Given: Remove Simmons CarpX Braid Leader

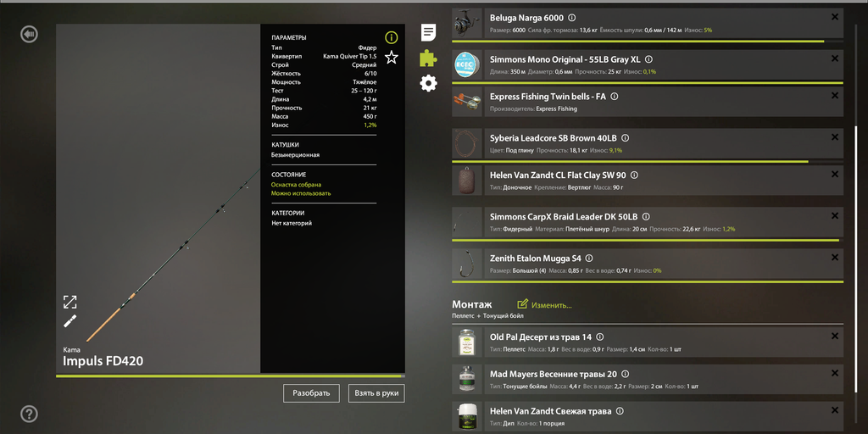Looking at the screenshot, I should coord(835,216).
